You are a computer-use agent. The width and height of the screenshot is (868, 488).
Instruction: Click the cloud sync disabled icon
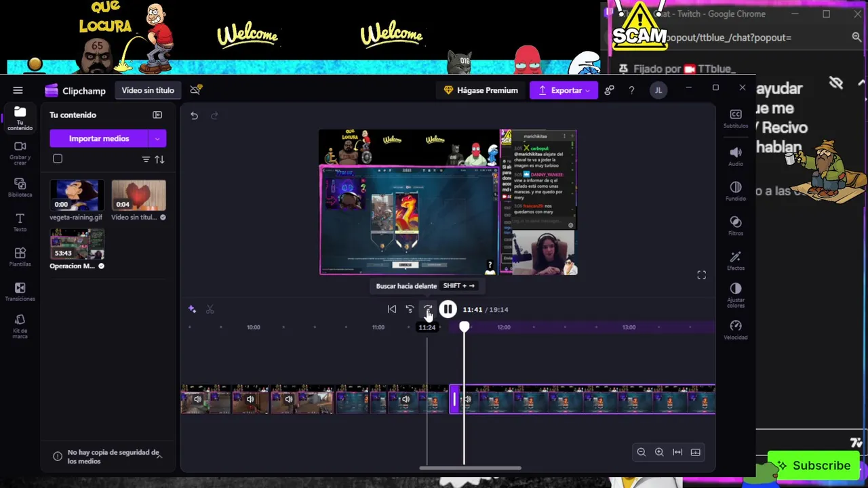click(x=196, y=89)
